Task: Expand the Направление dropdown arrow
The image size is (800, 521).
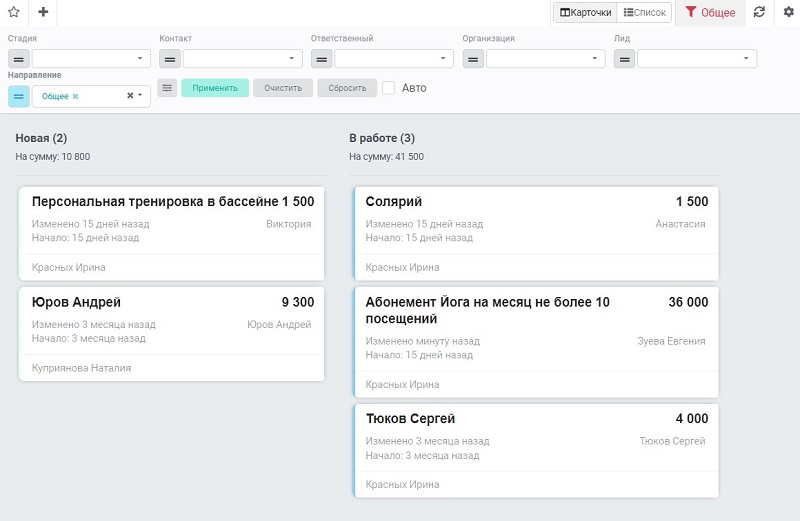Action: click(140, 95)
